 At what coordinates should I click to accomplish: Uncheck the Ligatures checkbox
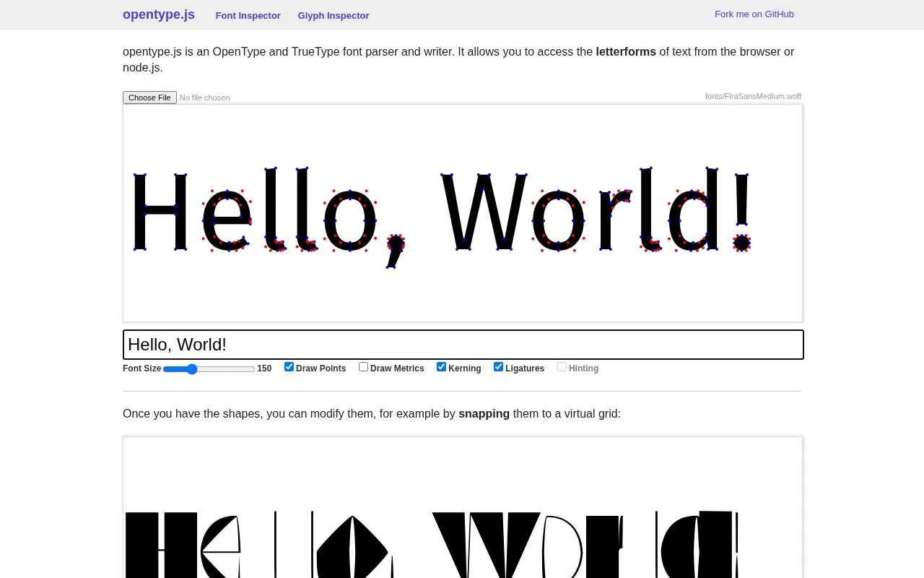498,367
